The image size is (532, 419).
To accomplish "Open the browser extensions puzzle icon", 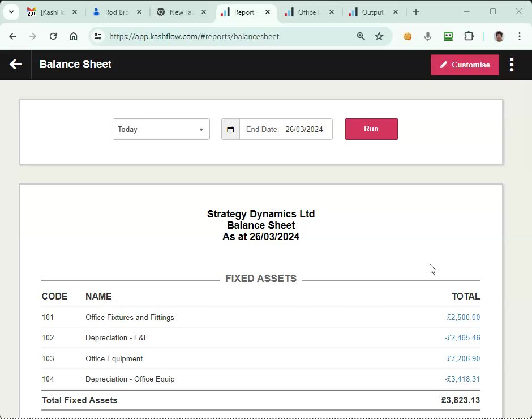I will [x=469, y=36].
